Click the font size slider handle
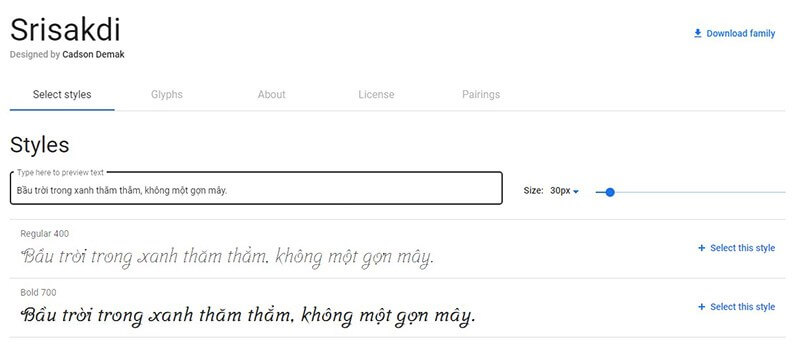The width and height of the screenshot is (800, 363). click(x=610, y=192)
